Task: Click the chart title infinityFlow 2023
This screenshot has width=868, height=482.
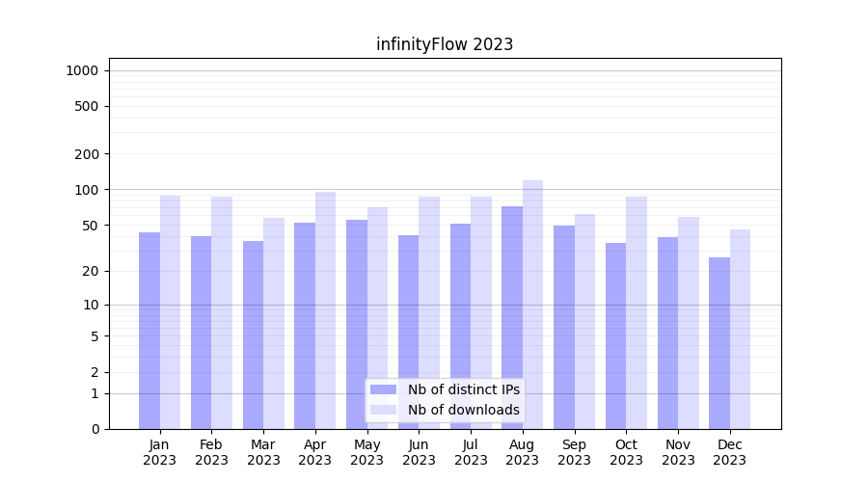Action: tap(445, 44)
